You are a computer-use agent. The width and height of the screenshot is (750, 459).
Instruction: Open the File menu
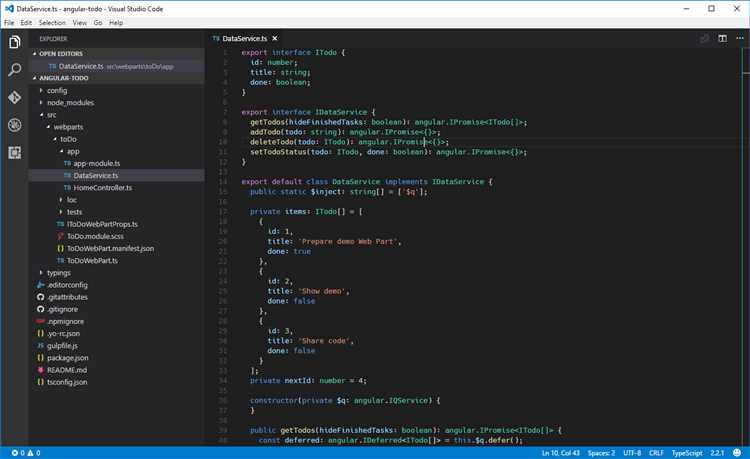point(9,22)
